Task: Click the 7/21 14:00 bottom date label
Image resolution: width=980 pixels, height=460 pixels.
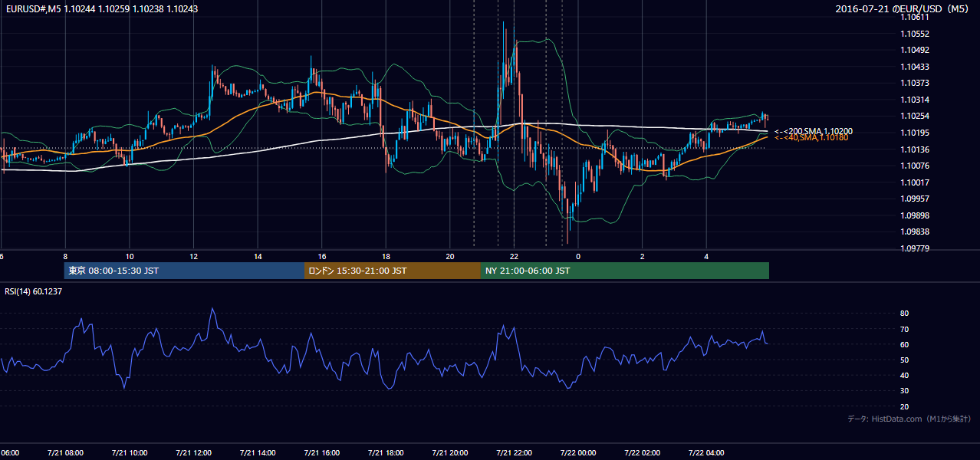Action: 258,452
